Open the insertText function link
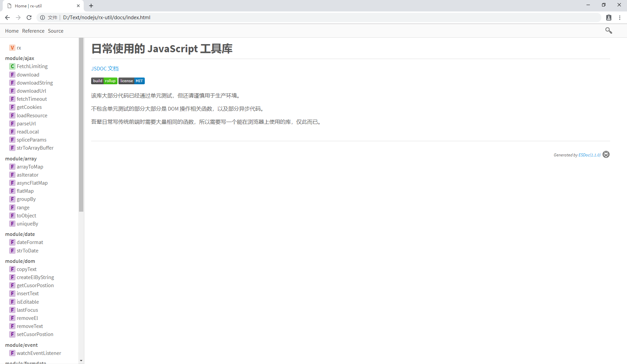The height and width of the screenshot is (364, 627). tap(28, 294)
